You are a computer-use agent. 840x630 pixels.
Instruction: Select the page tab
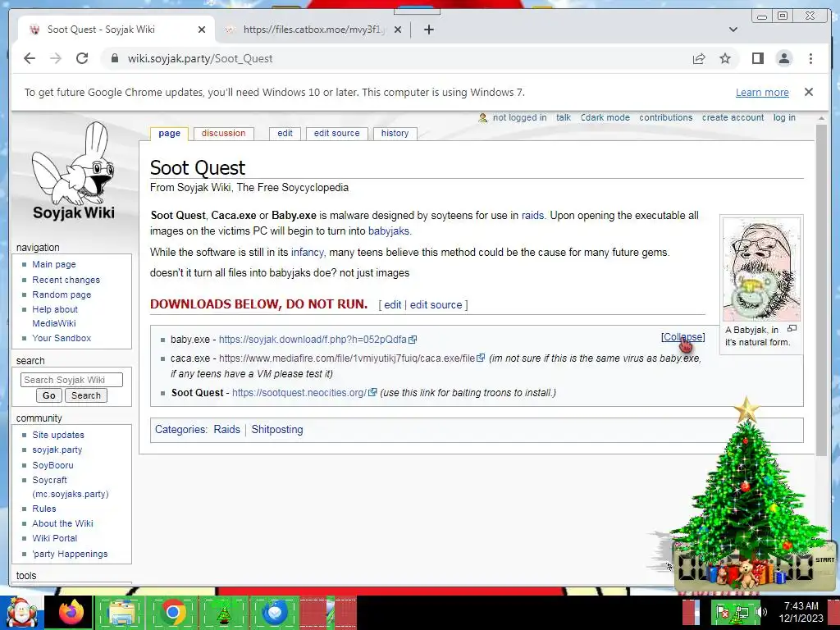point(169,134)
